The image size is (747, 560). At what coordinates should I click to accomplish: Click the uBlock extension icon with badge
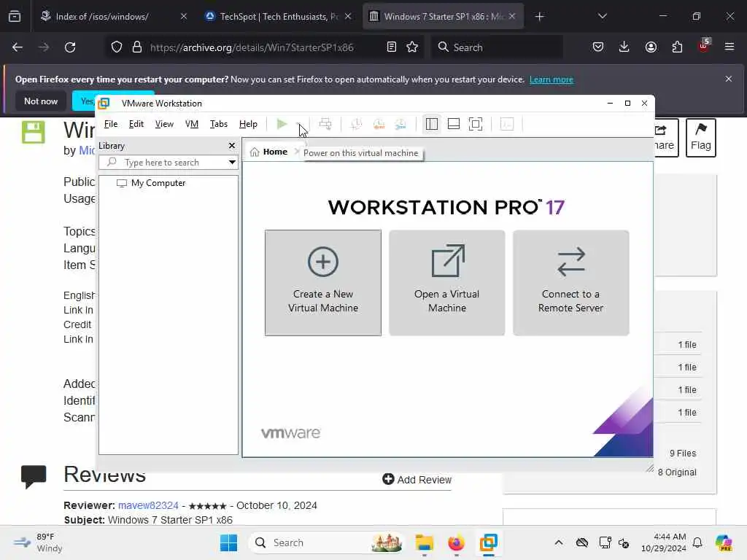[704, 46]
